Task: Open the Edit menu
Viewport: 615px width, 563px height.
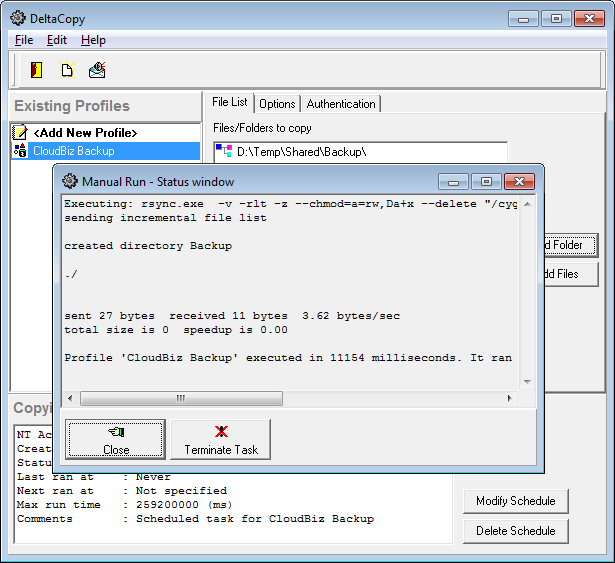Action: [57, 40]
